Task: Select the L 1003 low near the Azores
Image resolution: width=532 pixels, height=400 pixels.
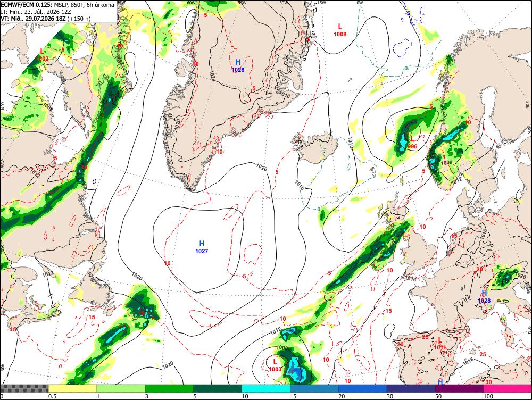Action: (275, 365)
